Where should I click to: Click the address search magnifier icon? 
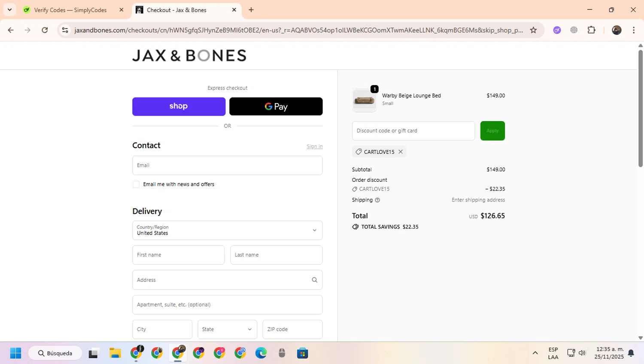(314, 280)
